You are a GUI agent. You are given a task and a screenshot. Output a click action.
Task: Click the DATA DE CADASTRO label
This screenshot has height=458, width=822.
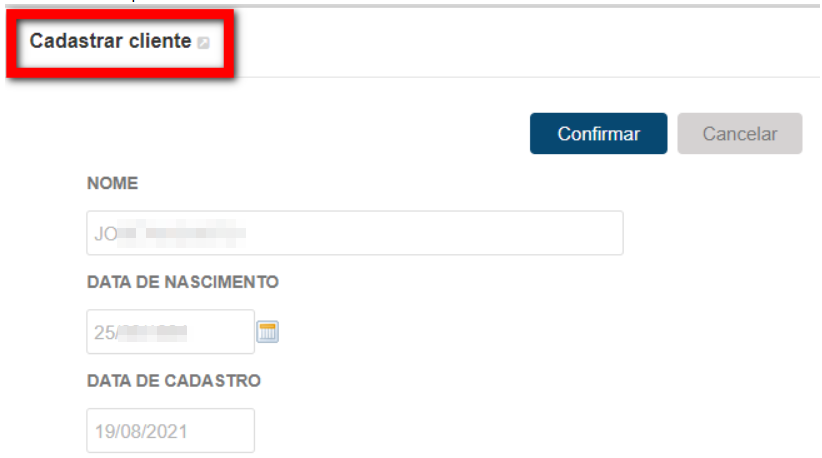174,381
